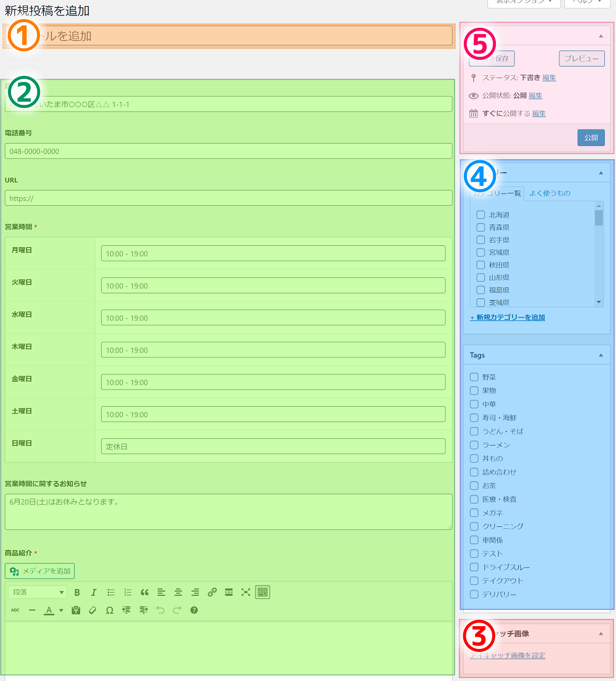Switch to the よく使うもの tab
The height and width of the screenshot is (681, 616).
tap(549, 194)
